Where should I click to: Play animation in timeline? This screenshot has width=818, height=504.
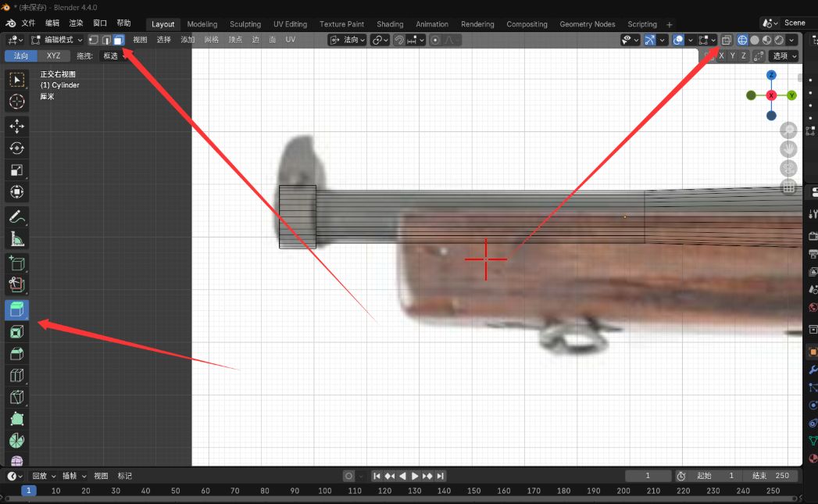[415, 476]
